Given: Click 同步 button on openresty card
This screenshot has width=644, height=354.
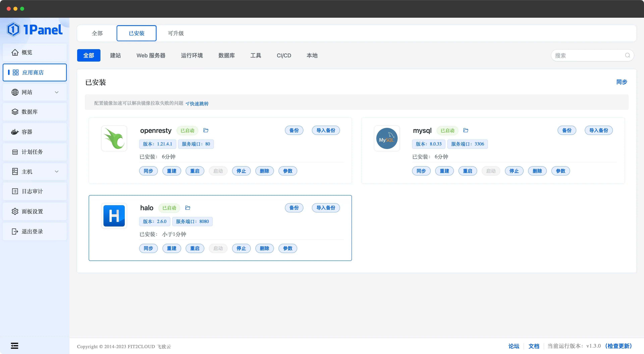Looking at the screenshot, I should click(x=148, y=171).
